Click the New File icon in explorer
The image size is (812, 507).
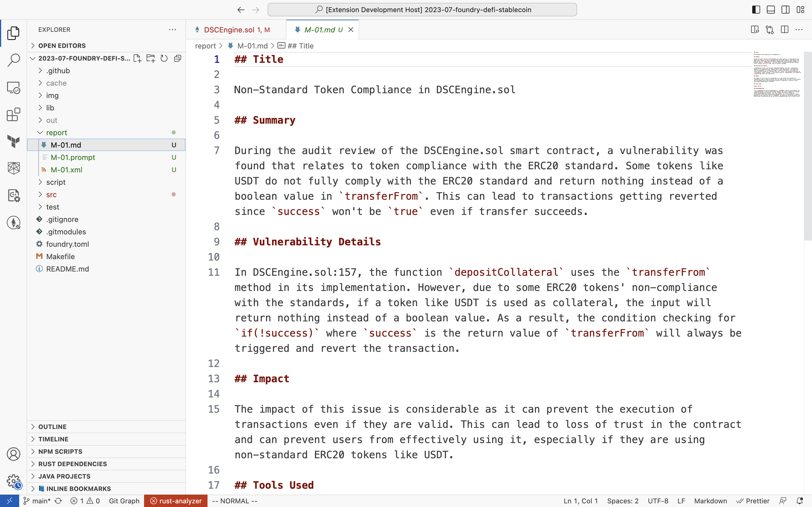click(x=137, y=58)
